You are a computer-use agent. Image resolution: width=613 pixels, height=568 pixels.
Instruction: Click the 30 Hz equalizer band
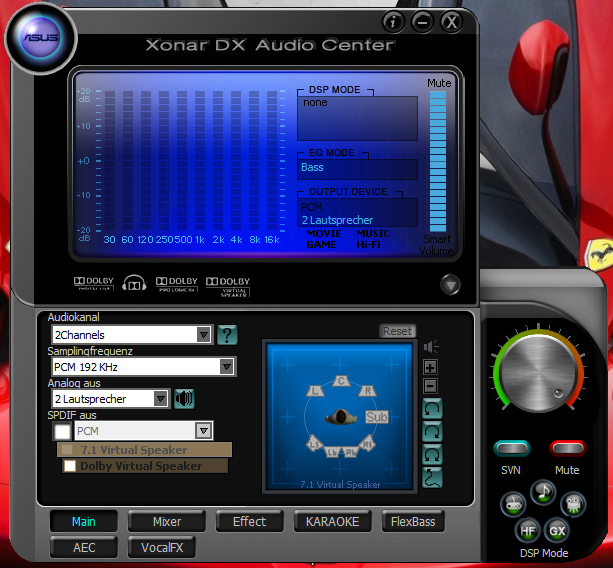coord(109,161)
